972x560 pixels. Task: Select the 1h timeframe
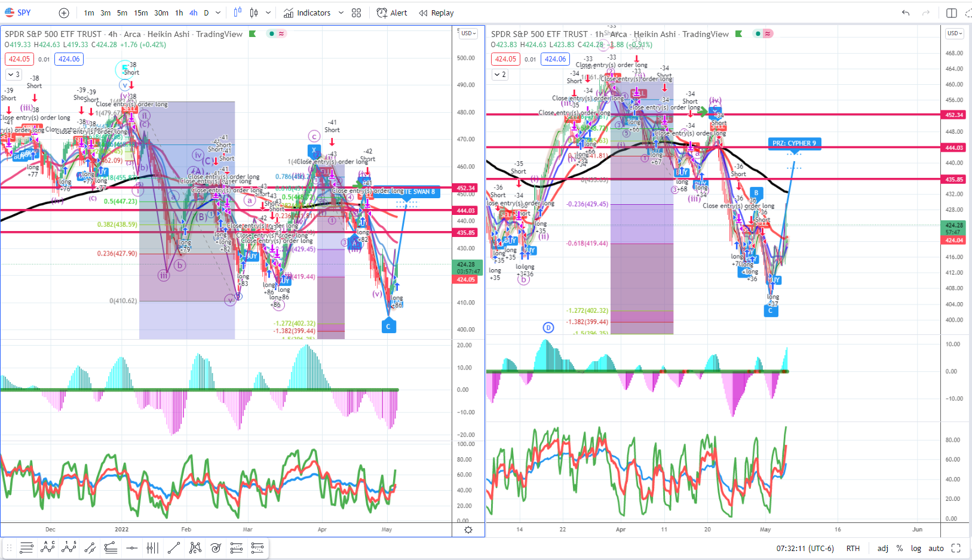click(179, 13)
